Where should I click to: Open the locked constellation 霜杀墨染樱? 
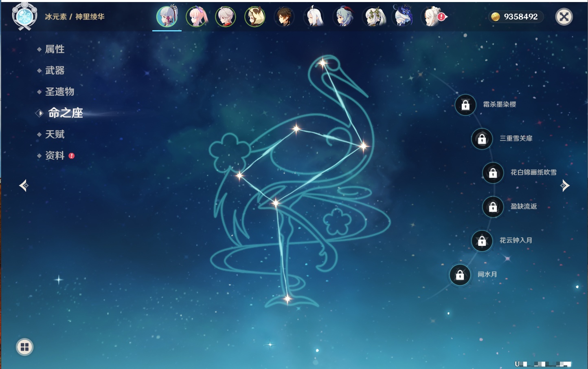[x=465, y=105]
